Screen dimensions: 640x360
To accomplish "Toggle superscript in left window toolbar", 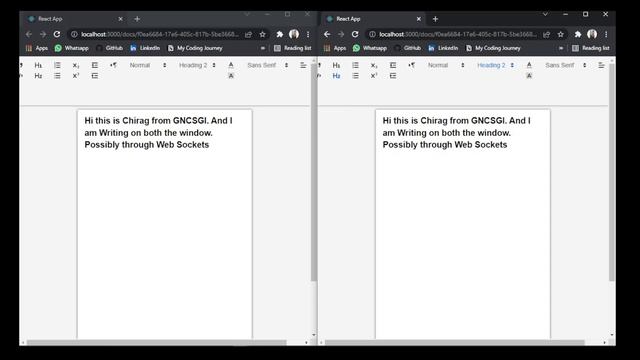I will click(76, 76).
